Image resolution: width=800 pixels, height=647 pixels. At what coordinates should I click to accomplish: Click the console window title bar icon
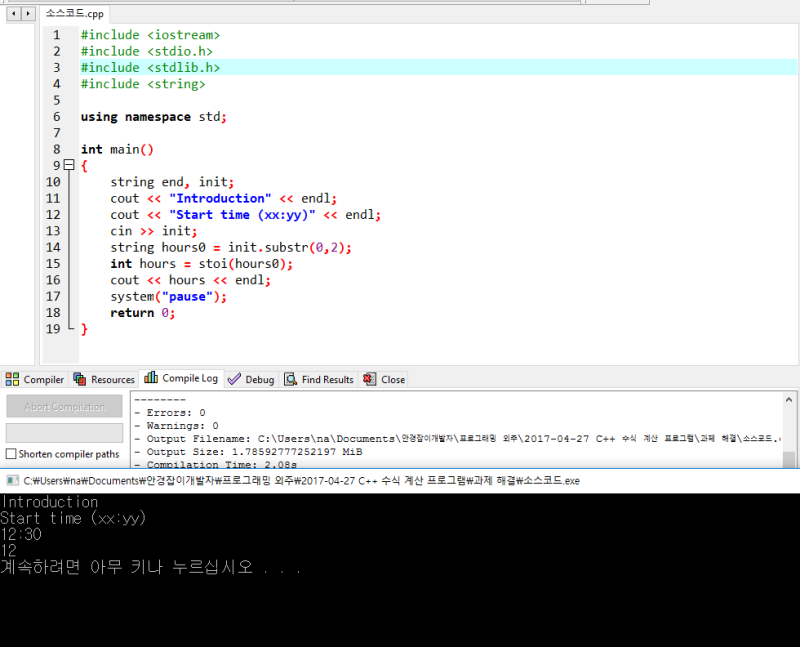coord(13,481)
